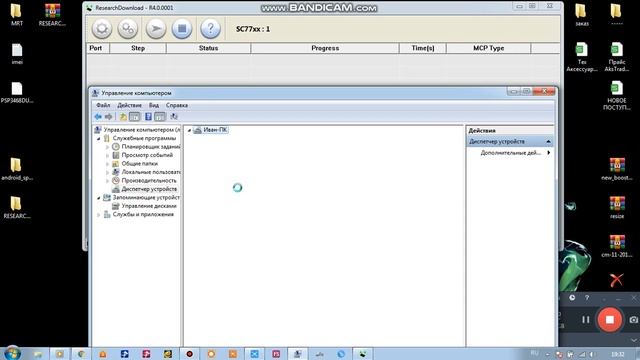
Task: Open ResearchDownload settings gear button
Action: (x=102, y=29)
